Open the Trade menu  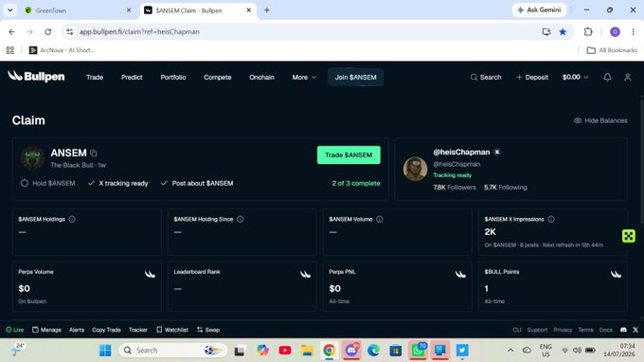coord(95,78)
